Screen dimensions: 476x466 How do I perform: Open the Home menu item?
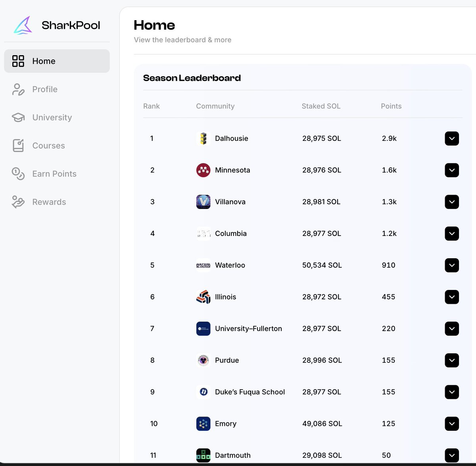[x=57, y=61]
